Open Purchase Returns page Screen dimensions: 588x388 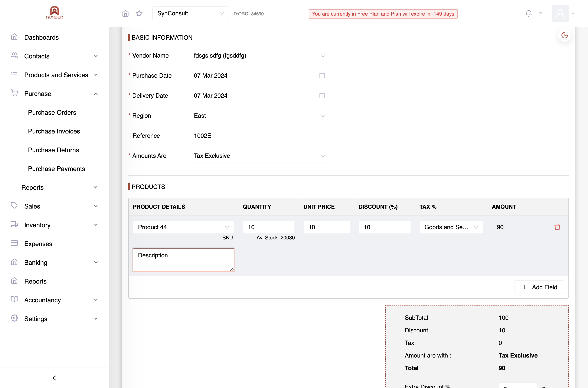[54, 150]
